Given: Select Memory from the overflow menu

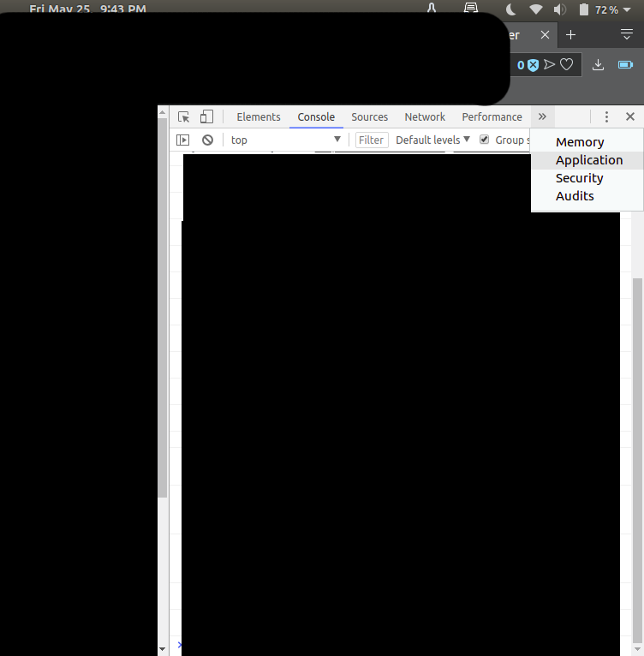Looking at the screenshot, I should pos(587,142).
